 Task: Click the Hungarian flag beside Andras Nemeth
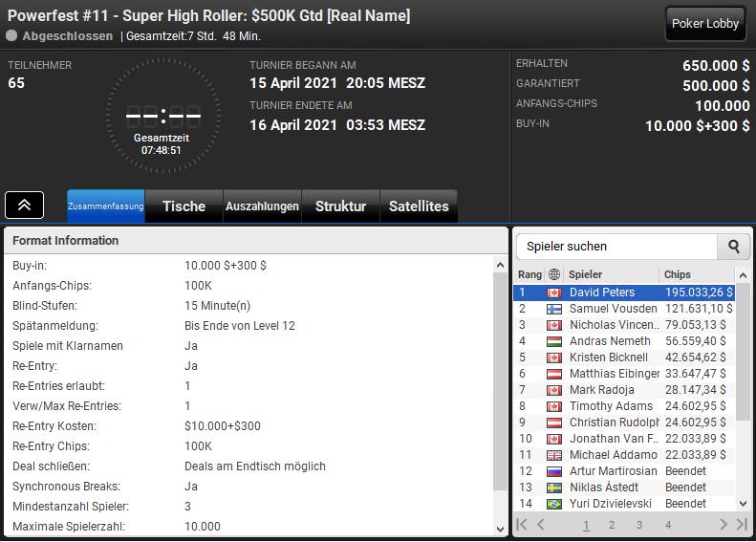coord(554,341)
